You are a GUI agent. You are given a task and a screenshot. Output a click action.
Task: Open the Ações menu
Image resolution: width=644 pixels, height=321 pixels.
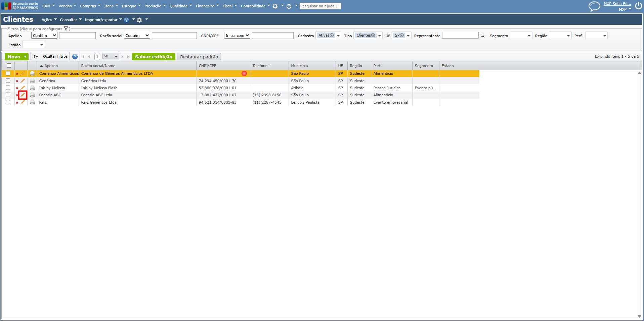point(49,20)
